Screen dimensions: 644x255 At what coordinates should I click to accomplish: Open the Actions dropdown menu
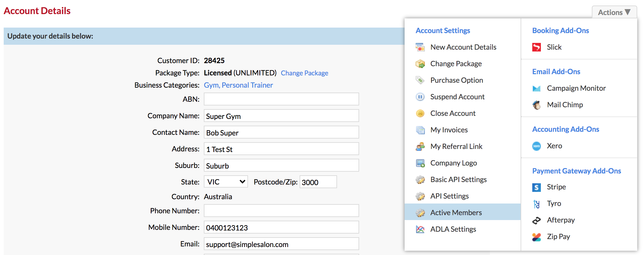pyautogui.click(x=614, y=12)
